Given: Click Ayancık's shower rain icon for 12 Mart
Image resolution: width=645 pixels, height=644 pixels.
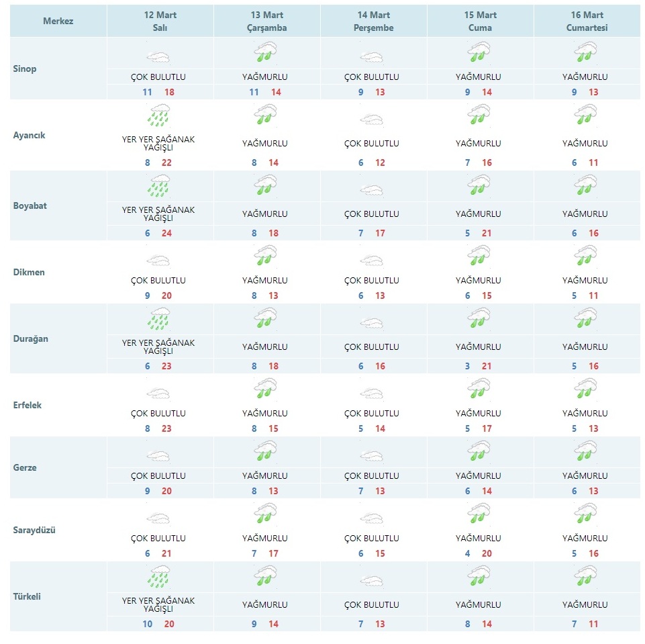Looking at the screenshot, I should (158, 116).
